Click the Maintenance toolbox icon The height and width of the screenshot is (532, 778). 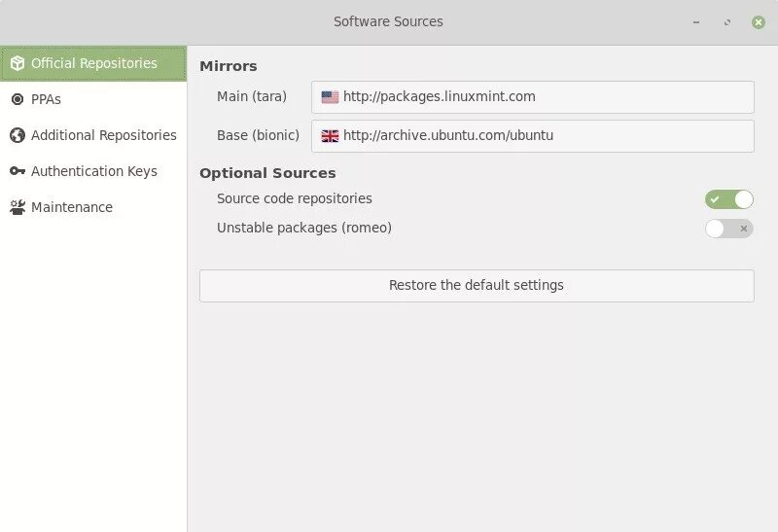[17, 207]
